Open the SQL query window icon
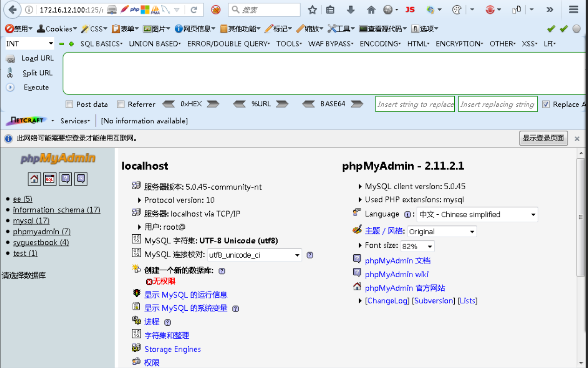Viewport: 588px width, 368px height. 50,179
